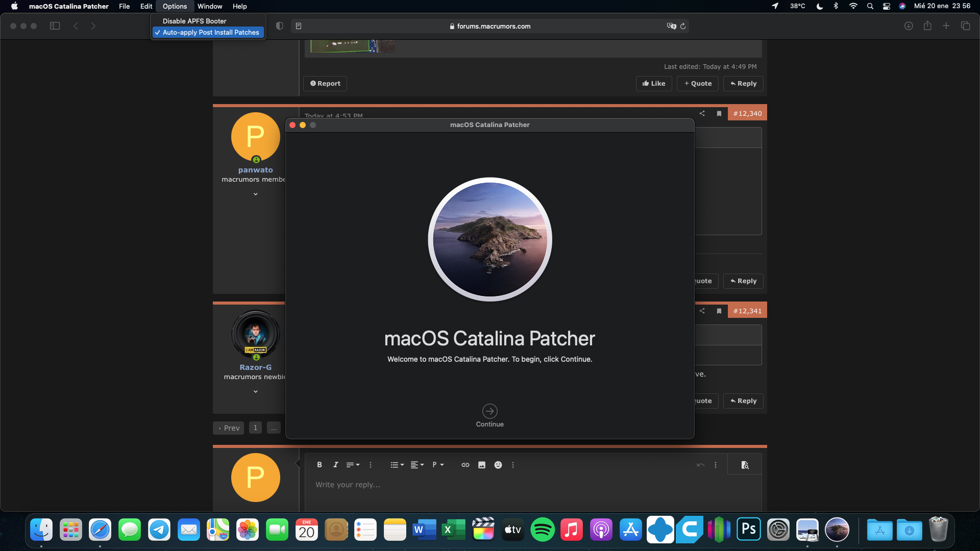Insert image in reply editor

pos(481,465)
